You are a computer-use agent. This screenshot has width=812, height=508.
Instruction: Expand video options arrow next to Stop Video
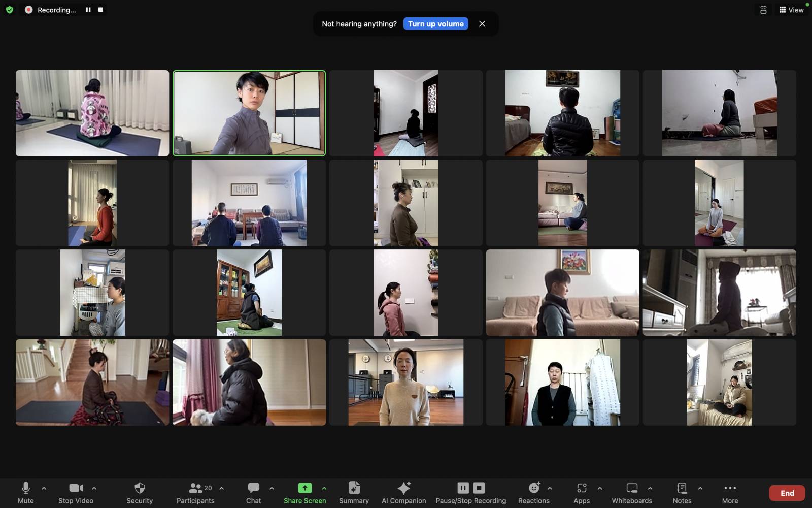coord(94,488)
